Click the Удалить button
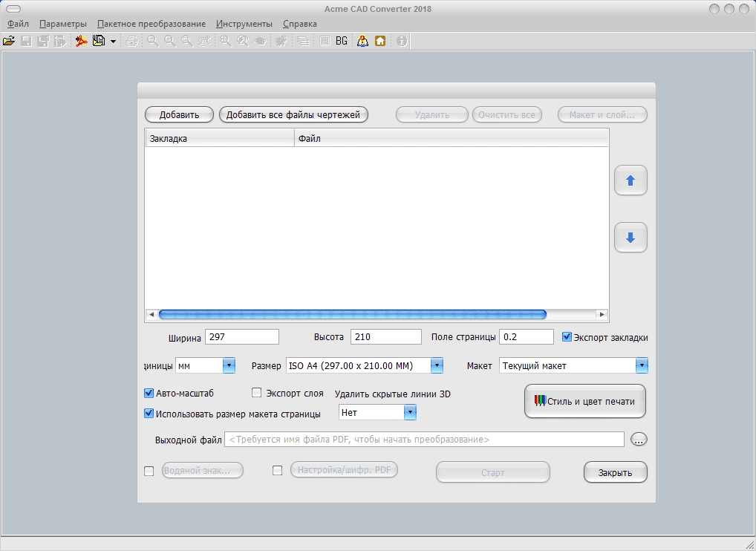 point(432,115)
